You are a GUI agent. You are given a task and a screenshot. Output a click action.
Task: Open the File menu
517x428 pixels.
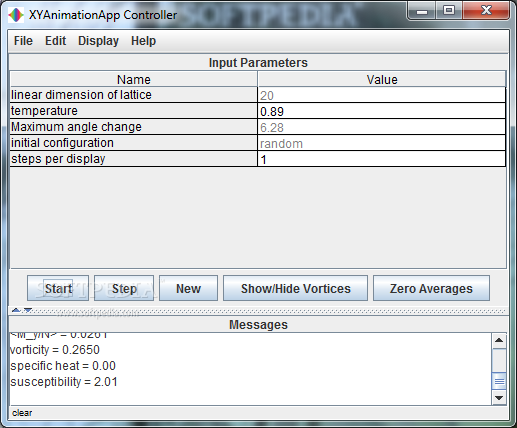tap(23, 41)
